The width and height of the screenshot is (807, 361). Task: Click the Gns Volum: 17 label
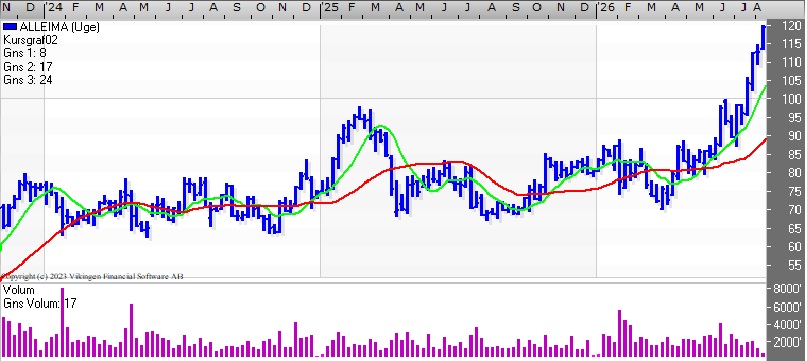(40, 304)
